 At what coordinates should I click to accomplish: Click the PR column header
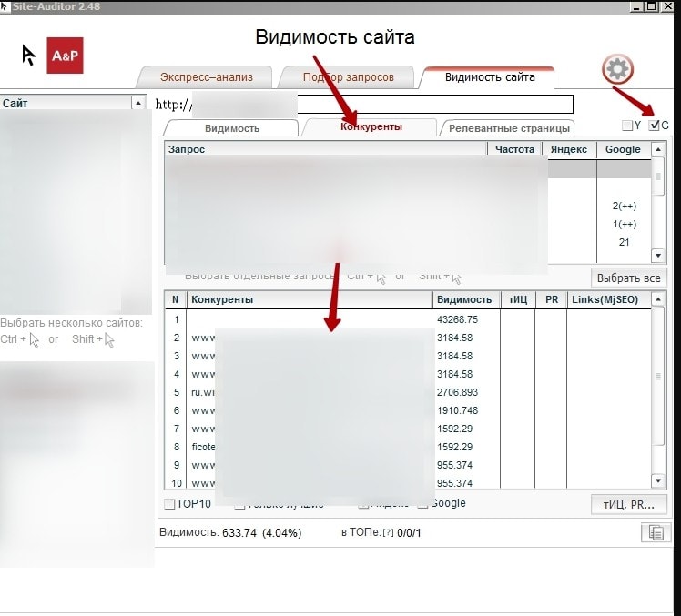pyautogui.click(x=551, y=299)
